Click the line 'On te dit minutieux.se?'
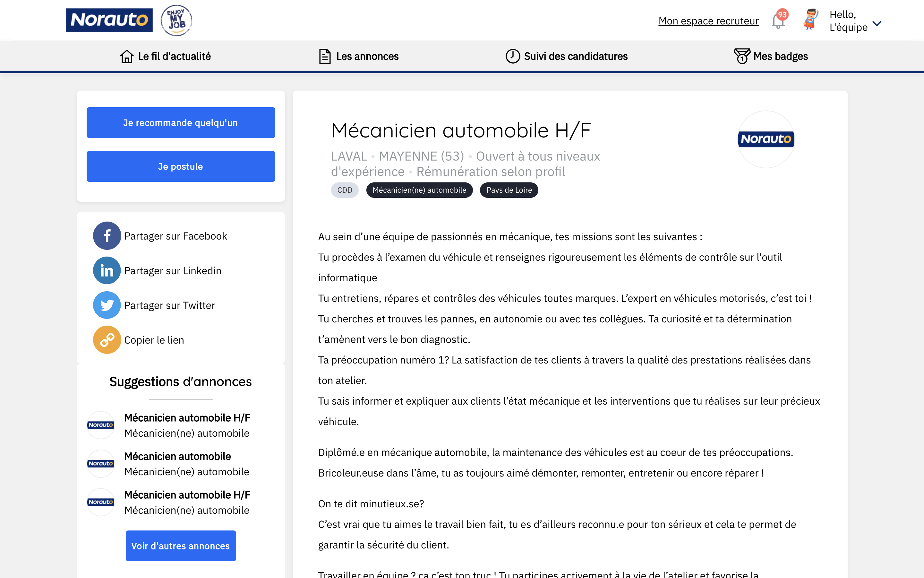This screenshot has height=578, width=924. pos(371,504)
